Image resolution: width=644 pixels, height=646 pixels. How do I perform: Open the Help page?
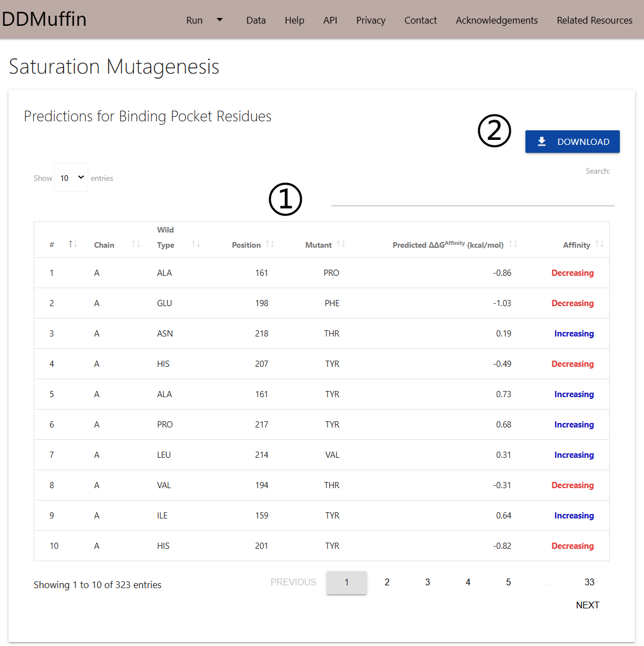[294, 20]
